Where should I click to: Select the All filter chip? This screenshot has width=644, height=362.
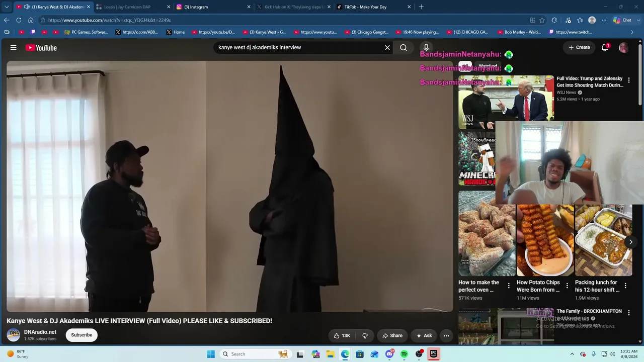[465, 66]
